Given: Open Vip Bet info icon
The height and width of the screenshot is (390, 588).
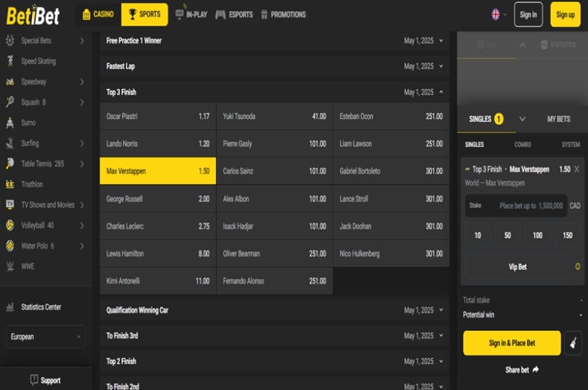Looking at the screenshot, I should pyautogui.click(x=577, y=266).
